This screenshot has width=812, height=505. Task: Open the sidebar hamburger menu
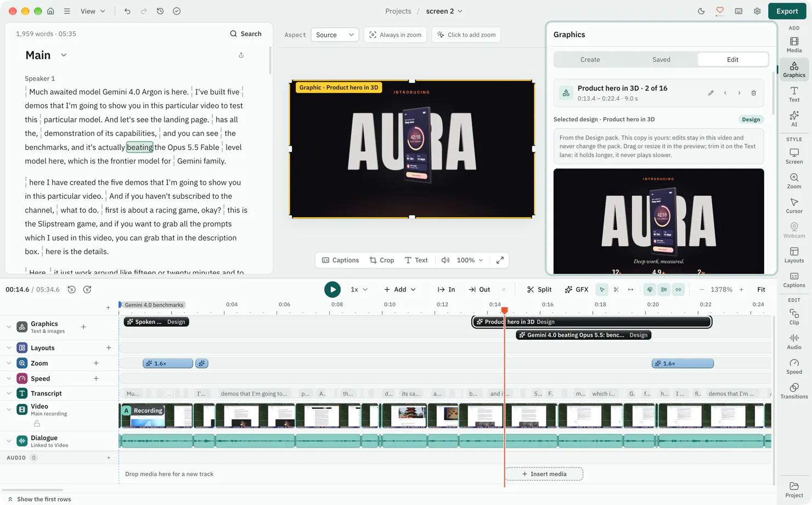click(x=67, y=11)
